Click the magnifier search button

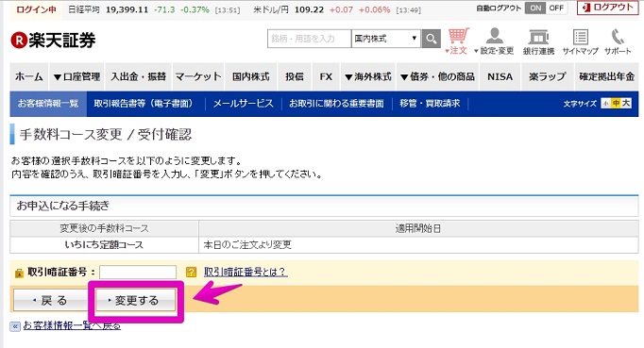(x=431, y=39)
